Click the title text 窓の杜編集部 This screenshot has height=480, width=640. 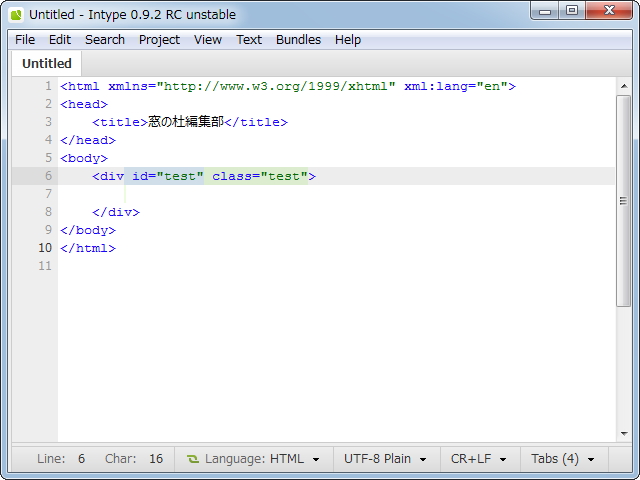(186, 122)
